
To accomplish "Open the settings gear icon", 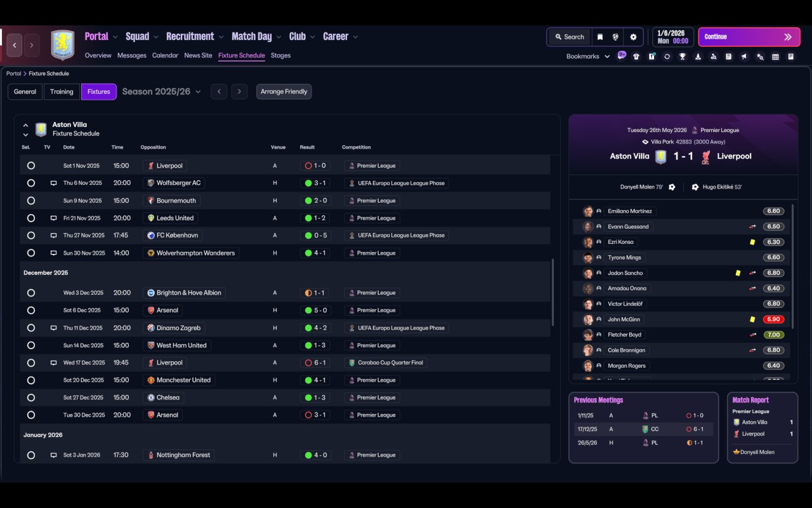I will [633, 37].
